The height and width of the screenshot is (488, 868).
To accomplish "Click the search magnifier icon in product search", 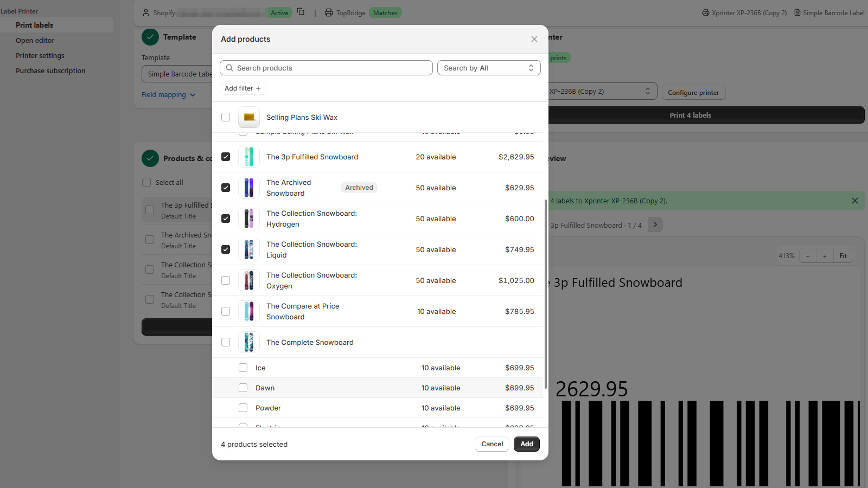I will pos(229,68).
